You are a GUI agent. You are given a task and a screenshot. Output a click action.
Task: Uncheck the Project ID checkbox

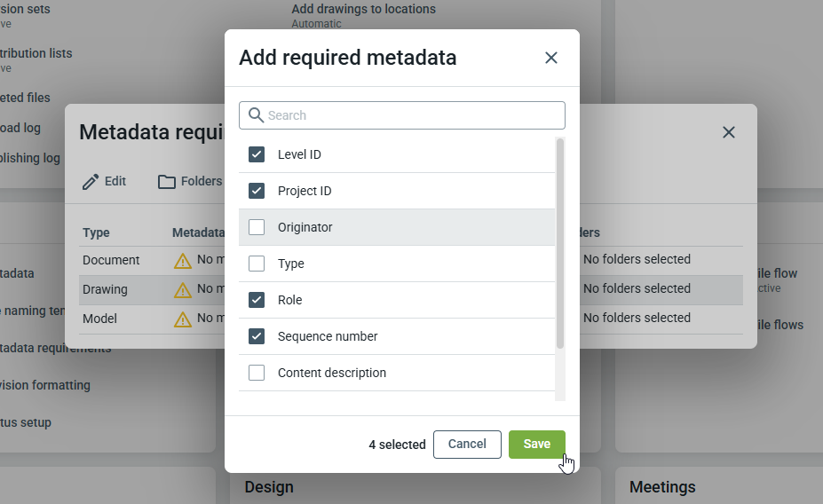click(257, 191)
